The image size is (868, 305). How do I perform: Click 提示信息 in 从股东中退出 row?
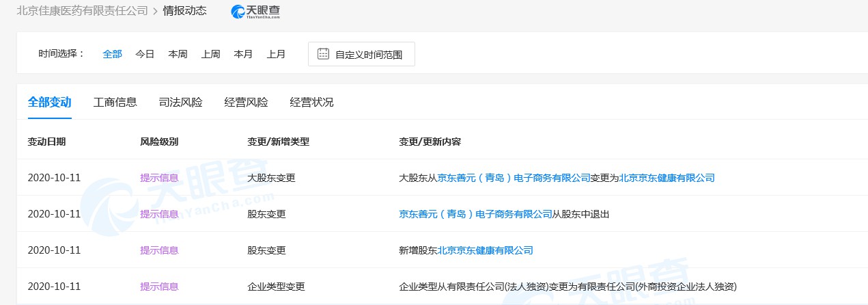159,214
